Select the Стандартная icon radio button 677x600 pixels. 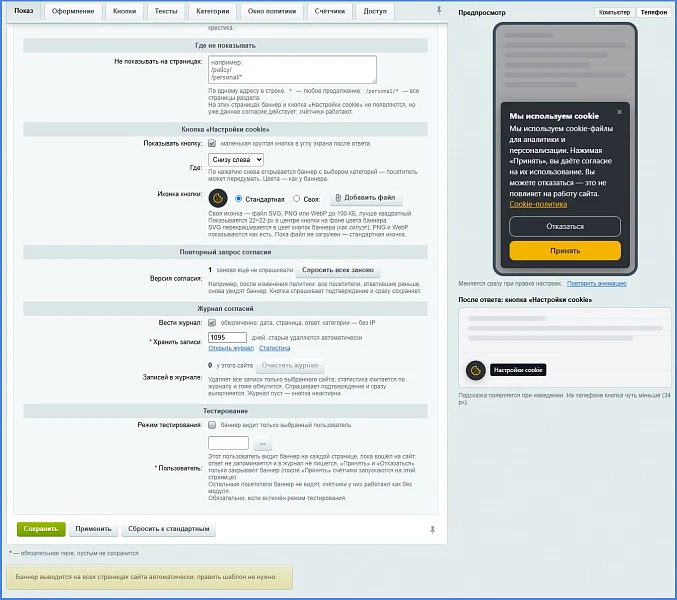238,199
